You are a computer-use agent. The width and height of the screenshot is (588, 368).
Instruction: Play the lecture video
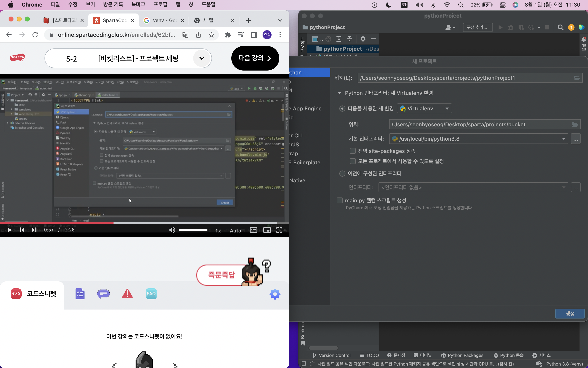(9, 230)
